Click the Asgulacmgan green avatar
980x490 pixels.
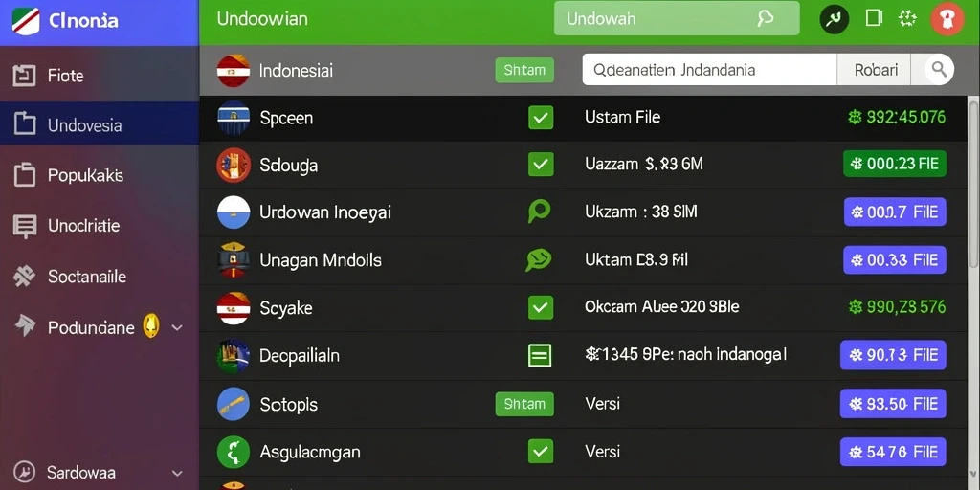(x=234, y=452)
